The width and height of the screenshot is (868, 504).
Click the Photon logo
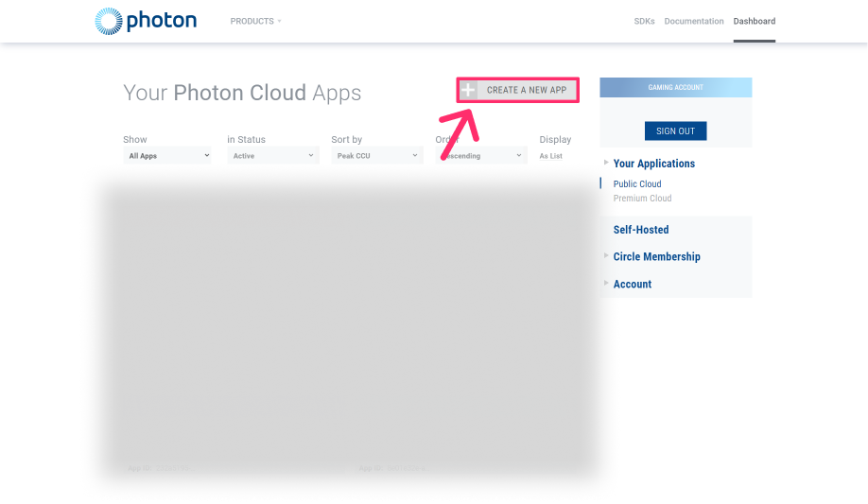coord(146,21)
